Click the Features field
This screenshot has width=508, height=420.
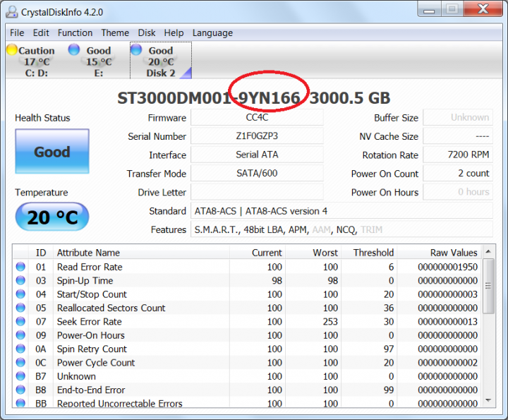pos(341,229)
